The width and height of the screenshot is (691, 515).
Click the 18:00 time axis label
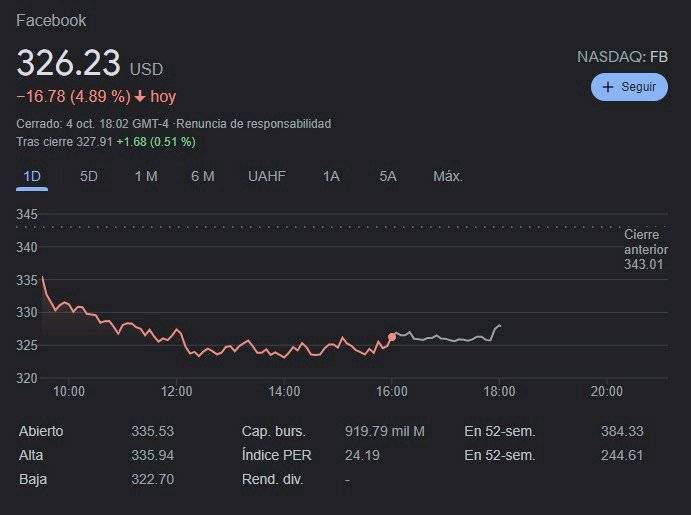point(499,391)
